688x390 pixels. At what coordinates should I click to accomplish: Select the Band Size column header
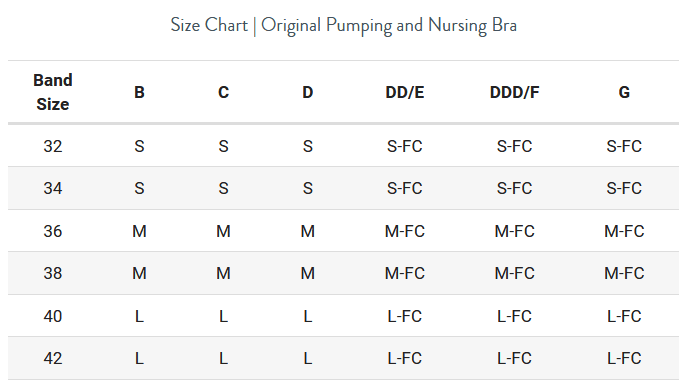tap(53, 92)
